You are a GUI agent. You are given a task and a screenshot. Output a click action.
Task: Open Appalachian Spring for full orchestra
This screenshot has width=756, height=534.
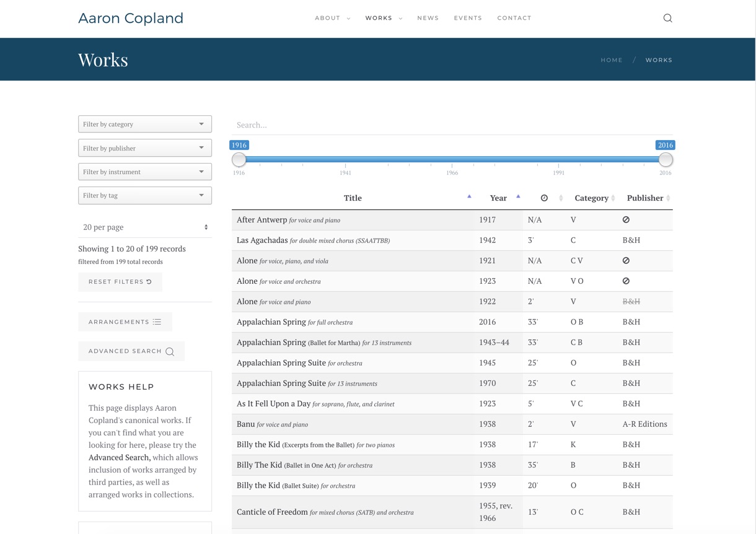(294, 322)
